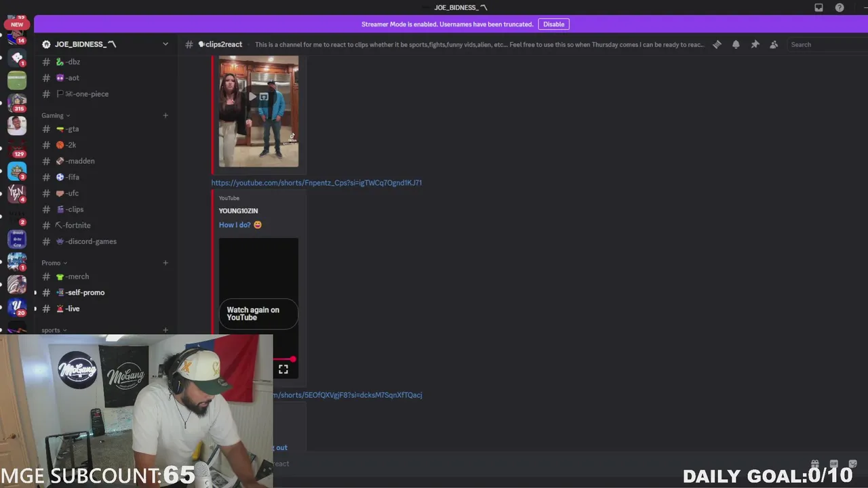This screenshot has height=488, width=868.
Task: Open YOUNG10ZIN author link
Action: click(238, 211)
